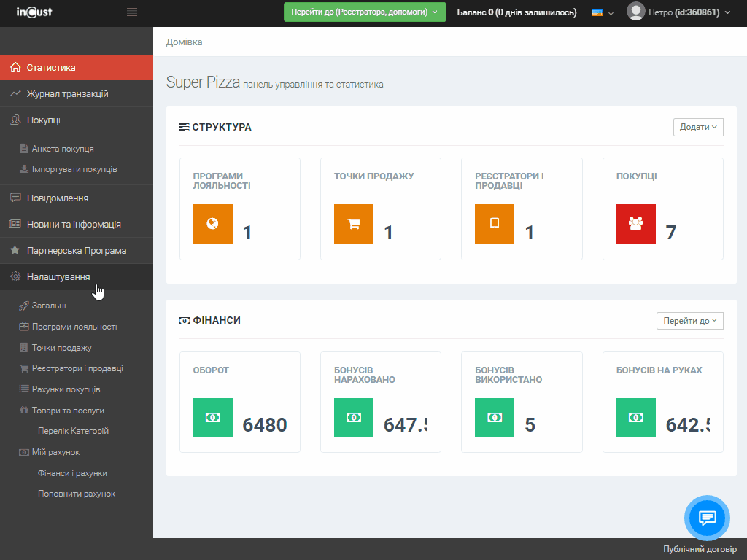Click the inCust logo

pos(34,12)
